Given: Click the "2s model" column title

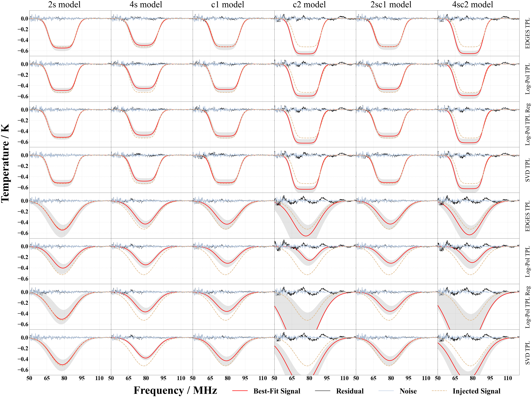Looking at the screenshot, I should click(64, 5).
